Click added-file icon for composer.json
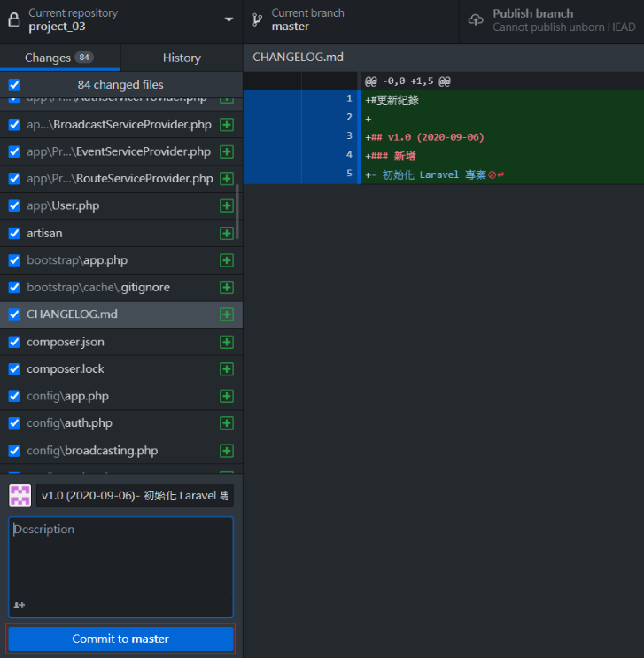Image resolution: width=644 pixels, height=658 pixels. [x=227, y=342]
